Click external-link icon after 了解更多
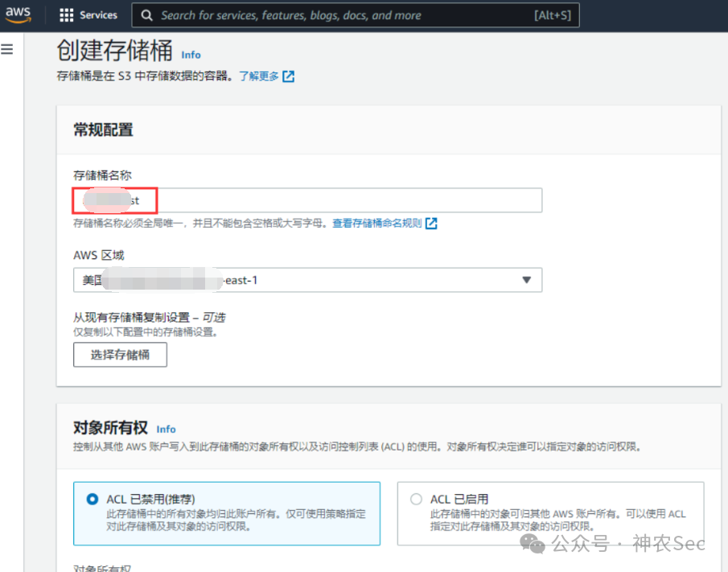Image resolution: width=728 pixels, height=572 pixels. tap(288, 76)
